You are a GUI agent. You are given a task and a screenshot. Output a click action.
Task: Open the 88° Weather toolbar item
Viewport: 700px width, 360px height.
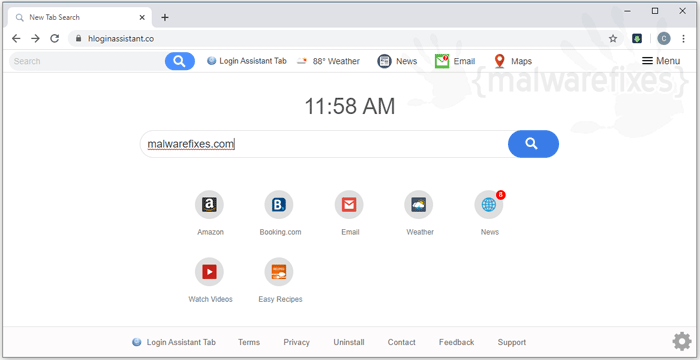point(329,61)
